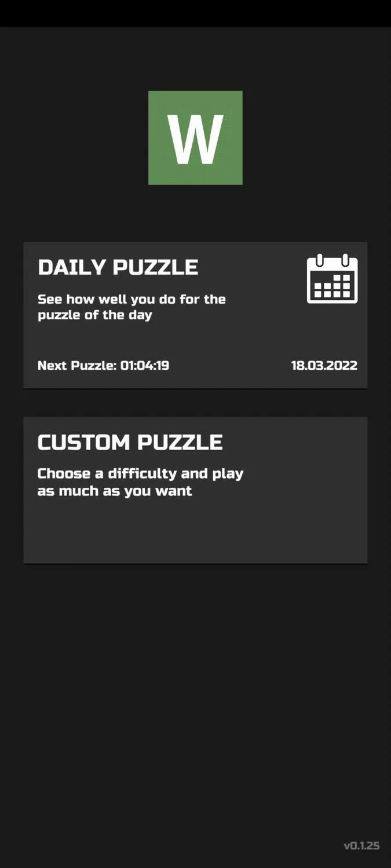Select the DAILY PUZZLE heading

point(118,267)
